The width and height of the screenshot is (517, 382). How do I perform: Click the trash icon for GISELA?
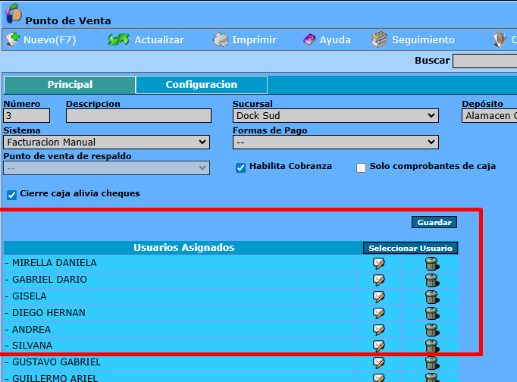point(432,297)
